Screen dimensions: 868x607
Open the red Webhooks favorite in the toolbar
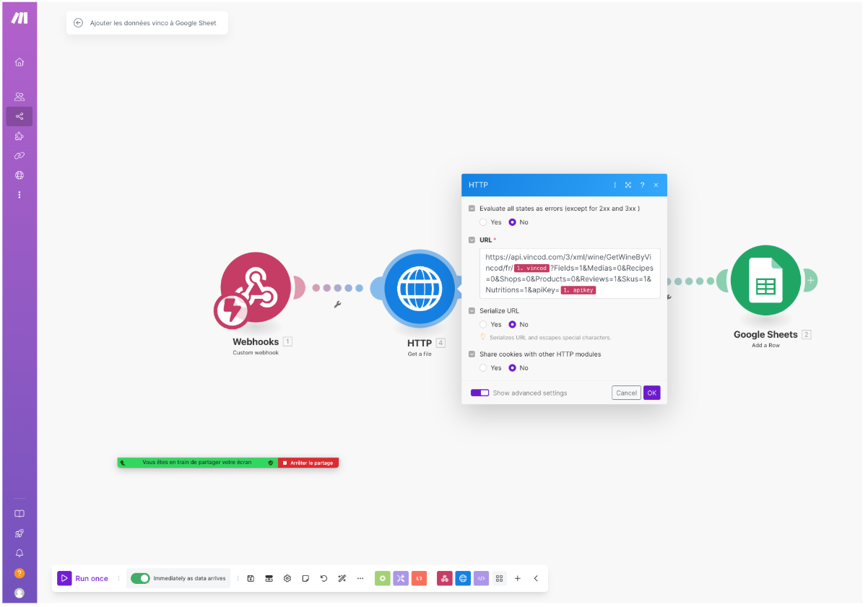(445, 578)
